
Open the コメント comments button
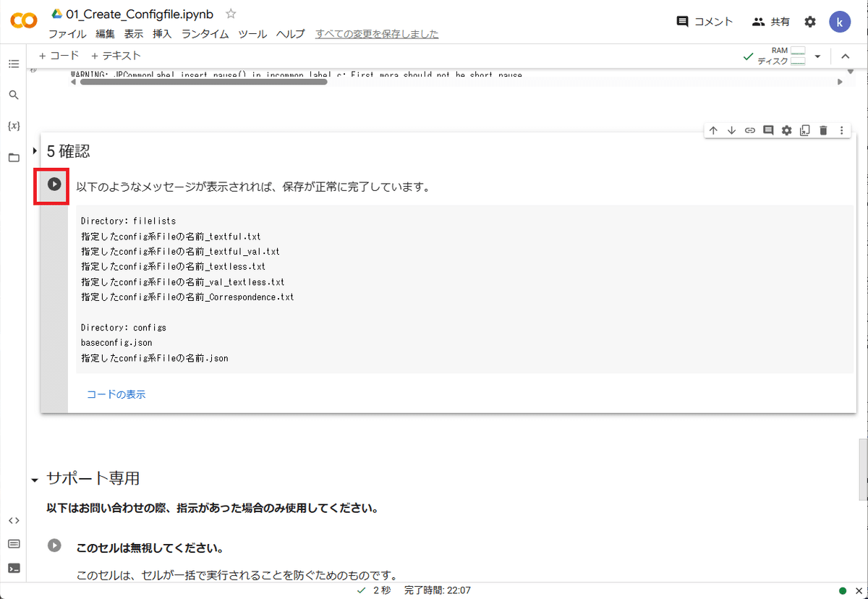pos(705,22)
